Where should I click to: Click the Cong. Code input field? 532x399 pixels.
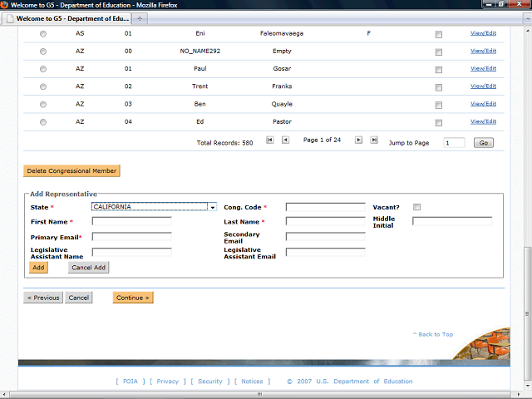[325, 207]
